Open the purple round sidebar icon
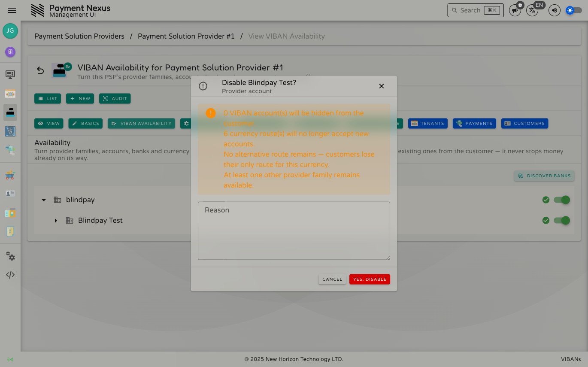 [x=10, y=52]
